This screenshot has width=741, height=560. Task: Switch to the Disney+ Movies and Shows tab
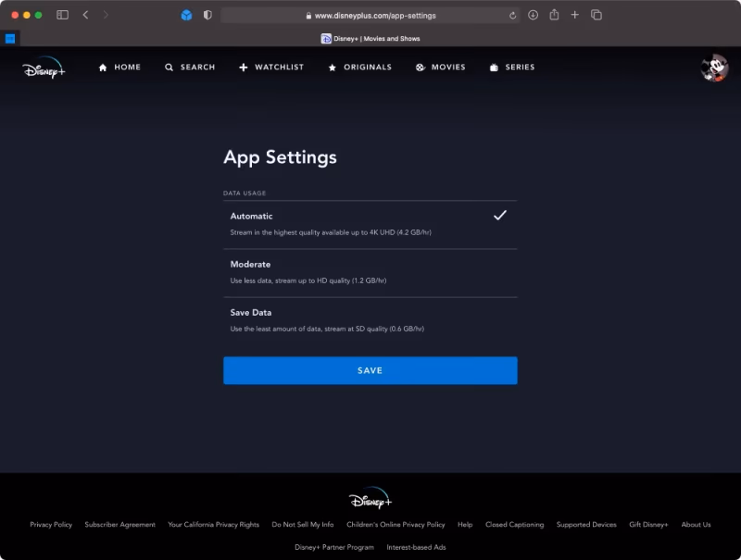coord(372,38)
